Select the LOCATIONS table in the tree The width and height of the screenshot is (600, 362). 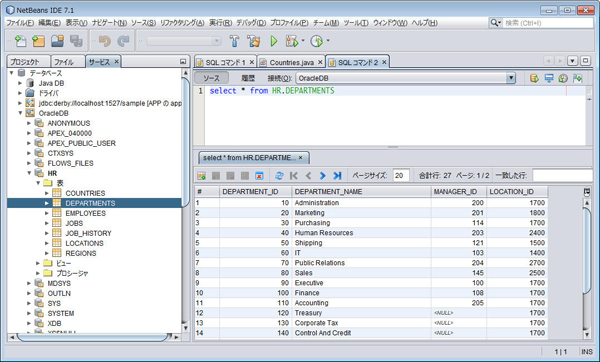84,243
